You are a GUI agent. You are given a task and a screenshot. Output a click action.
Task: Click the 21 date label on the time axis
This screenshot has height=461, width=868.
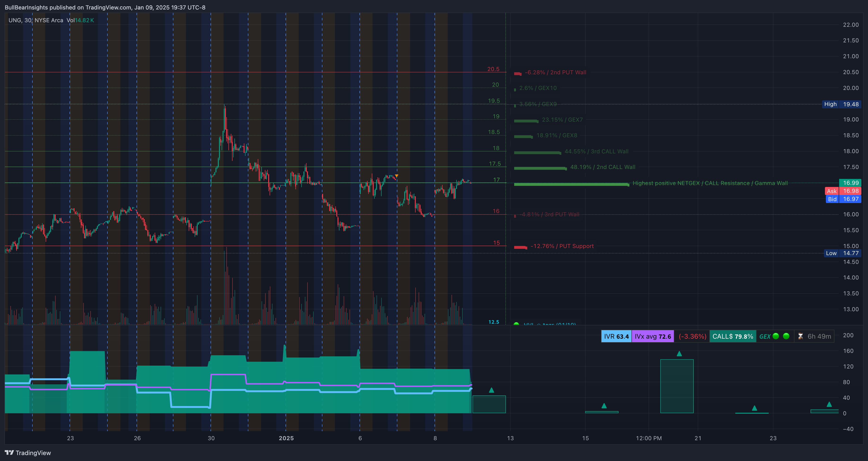click(698, 438)
